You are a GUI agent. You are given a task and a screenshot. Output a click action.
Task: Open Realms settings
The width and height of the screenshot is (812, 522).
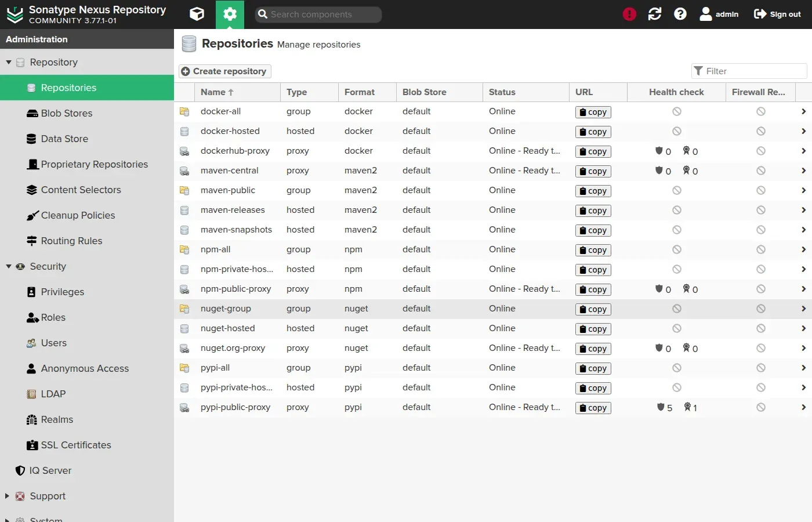tap(87, 419)
